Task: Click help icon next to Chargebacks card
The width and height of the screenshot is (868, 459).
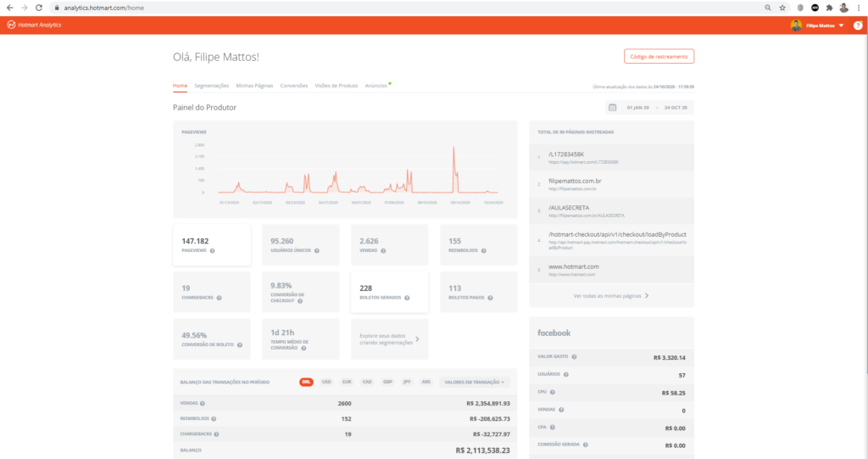Action: pyautogui.click(x=220, y=298)
